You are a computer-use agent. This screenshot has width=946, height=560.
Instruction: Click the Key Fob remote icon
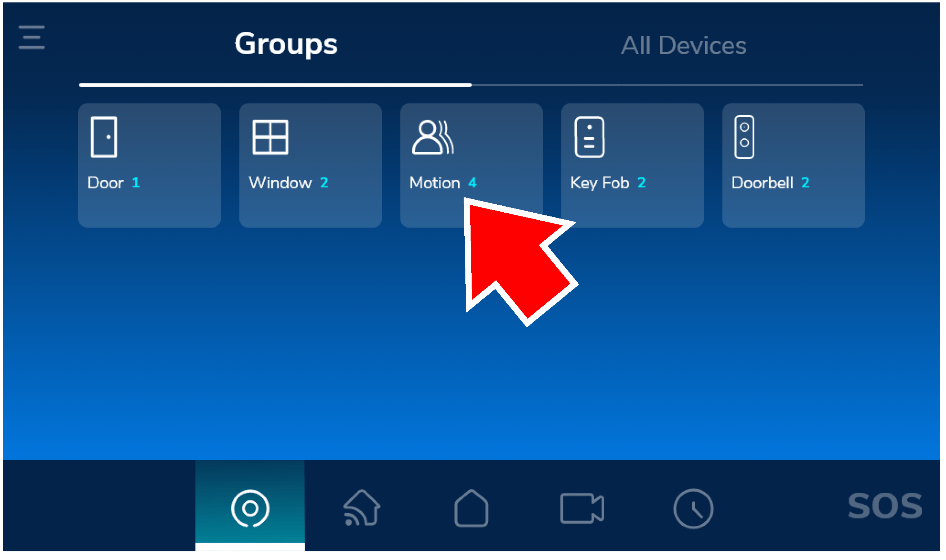click(x=589, y=137)
